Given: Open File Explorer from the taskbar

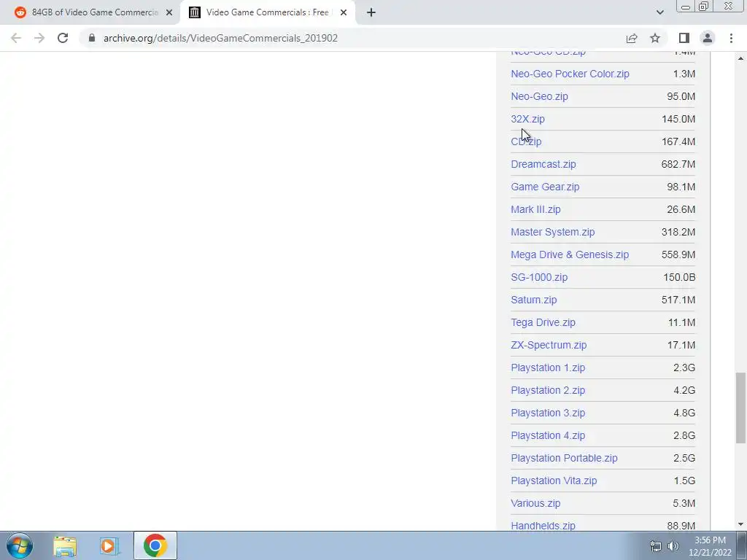Looking at the screenshot, I should (x=65, y=545).
